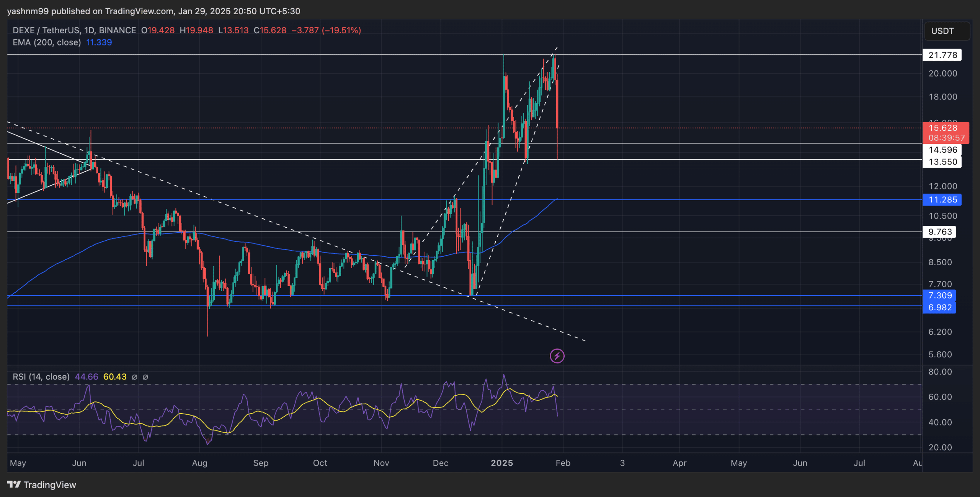
Task: Click the Feb label on time axis
Action: click(x=563, y=463)
